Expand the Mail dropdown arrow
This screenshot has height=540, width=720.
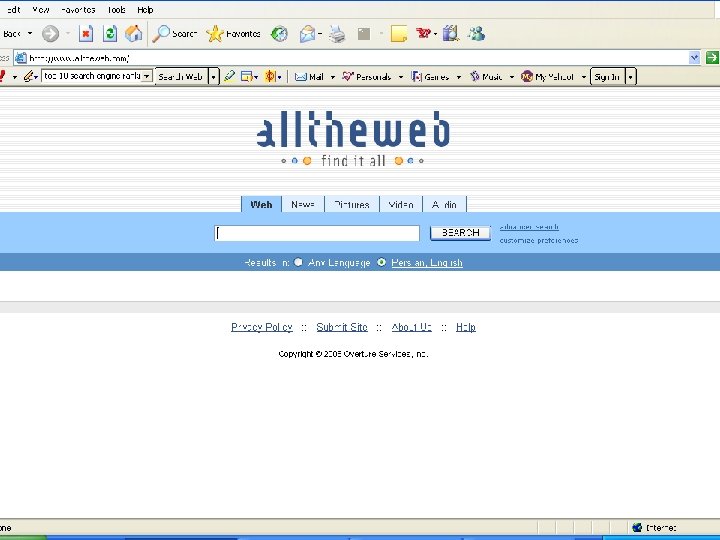[332, 77]
